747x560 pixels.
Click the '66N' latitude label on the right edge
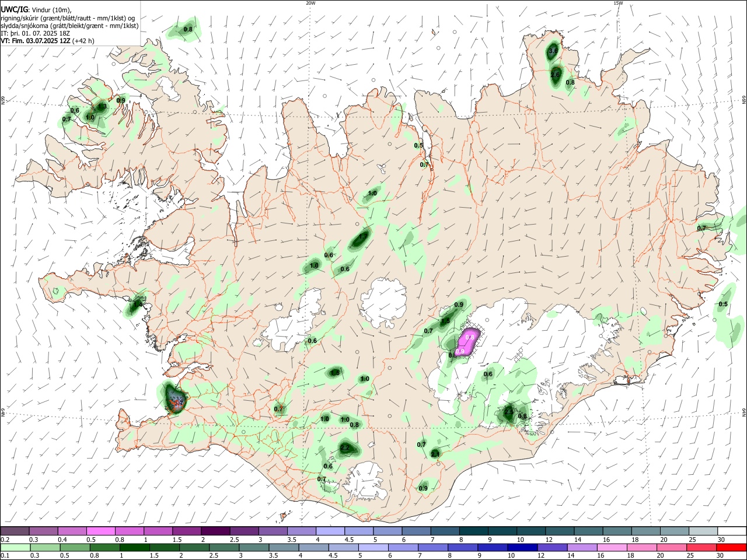point(744,100)
